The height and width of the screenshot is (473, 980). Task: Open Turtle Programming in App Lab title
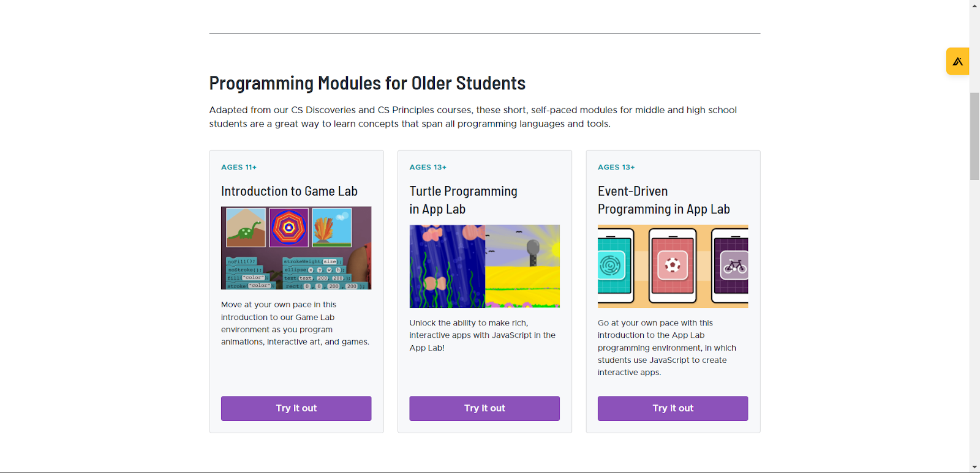tap(463, 200)
